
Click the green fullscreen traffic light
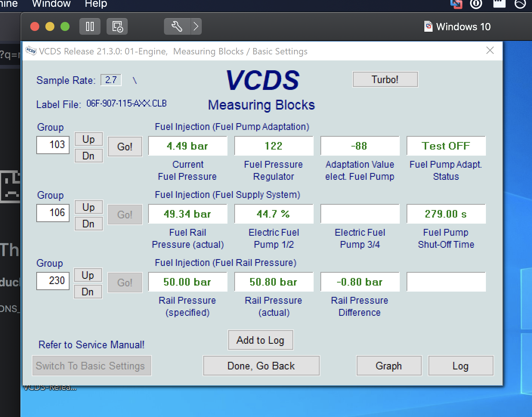click(65, 26)
